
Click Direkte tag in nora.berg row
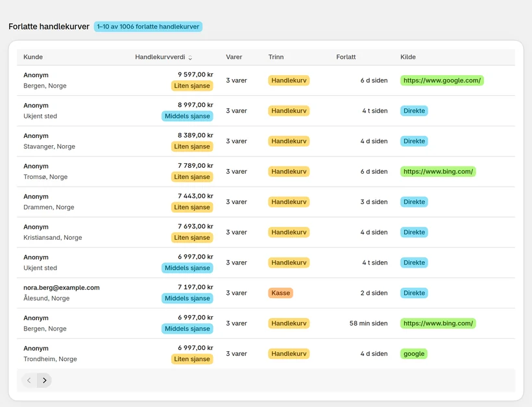coord(414,293)
